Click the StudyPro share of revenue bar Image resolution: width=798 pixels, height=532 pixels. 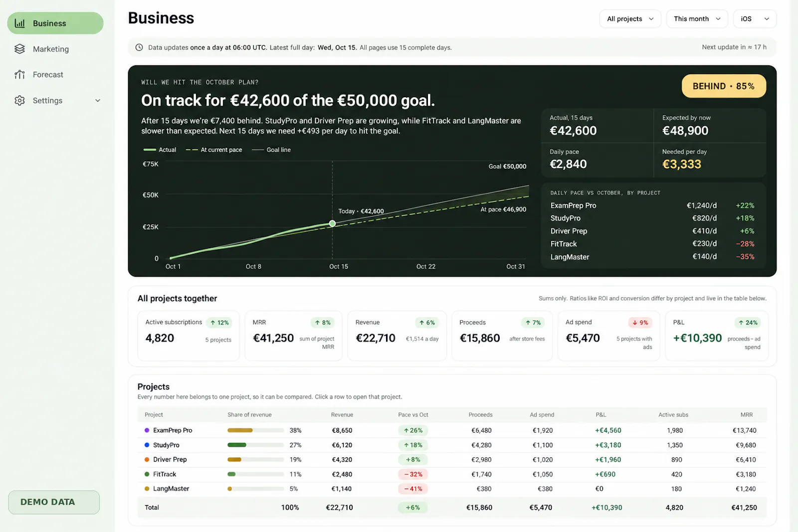coord(255,445)
